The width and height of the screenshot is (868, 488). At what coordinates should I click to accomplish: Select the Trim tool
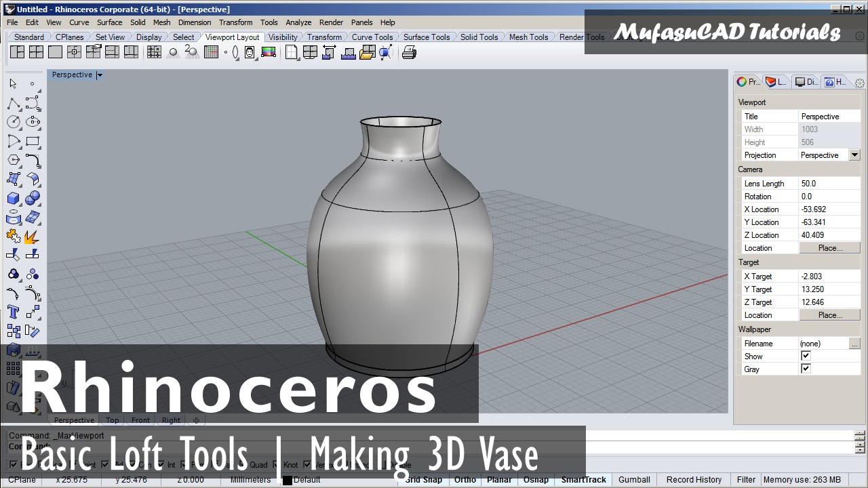pos(13,255)
